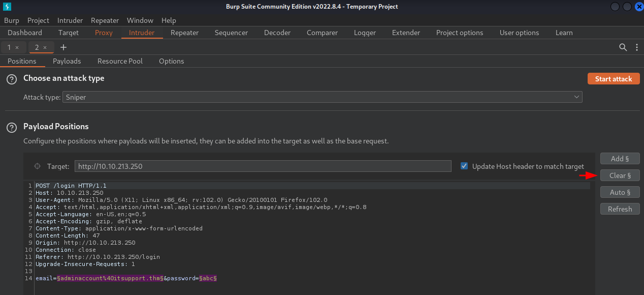
Task: Click the Referer header line
Action: [98, 257]
